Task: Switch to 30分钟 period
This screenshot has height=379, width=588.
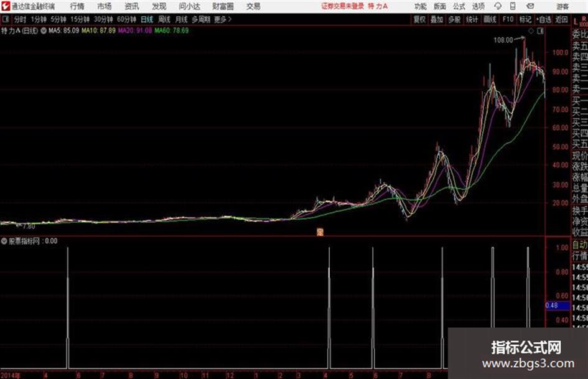Action: click(103, 19)
